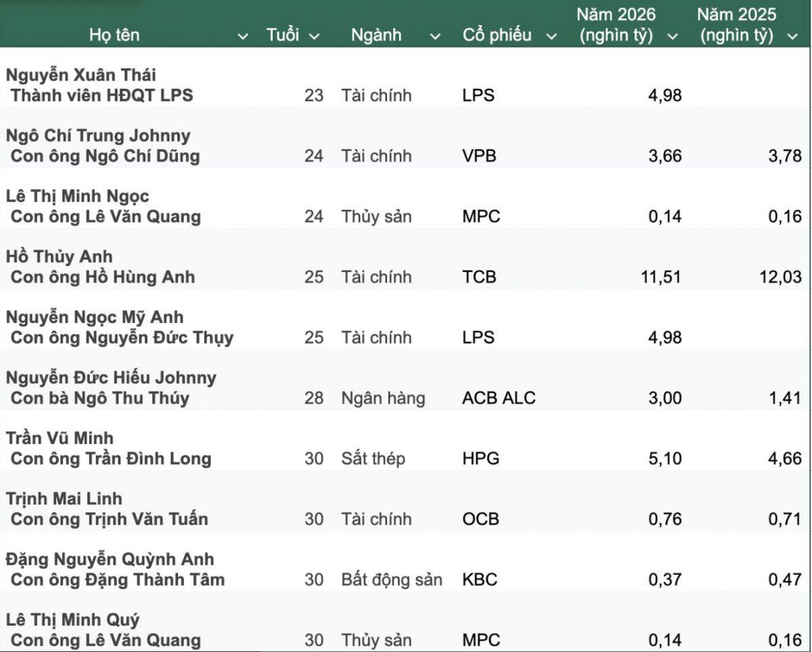Select the name Nguyễn Ngọc Mỹ Anh
This screenshot has height=652, width=812.
[x=95, y=318]
